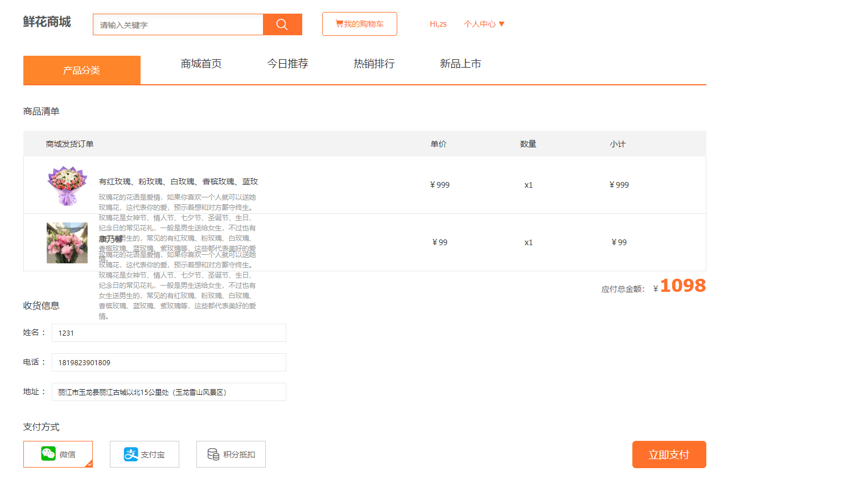This screenshot has height=504, width=864.
Task: Click the 立即支付 button
Action: [669, 455]
